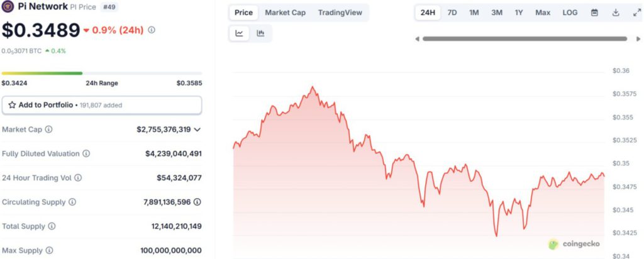This screenshot has height=259, width=644.
Task: Switch to candlestick chart icon
Action: pos(260,33)
